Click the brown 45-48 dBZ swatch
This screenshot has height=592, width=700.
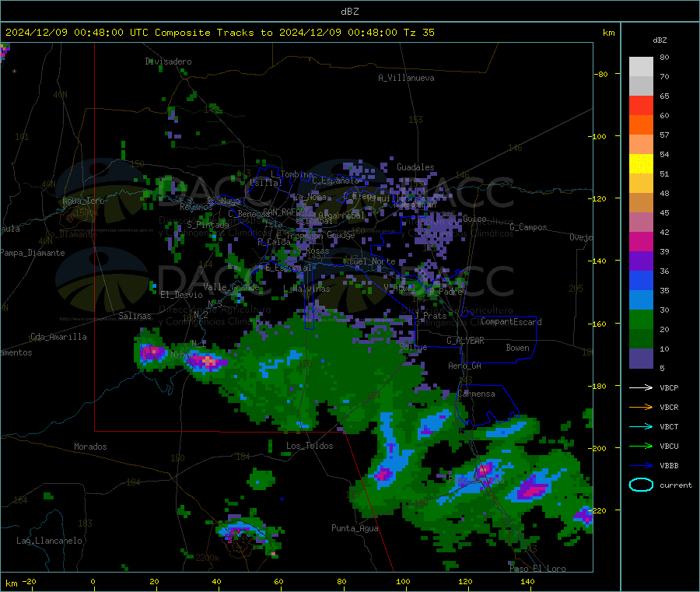coord(641,203)
